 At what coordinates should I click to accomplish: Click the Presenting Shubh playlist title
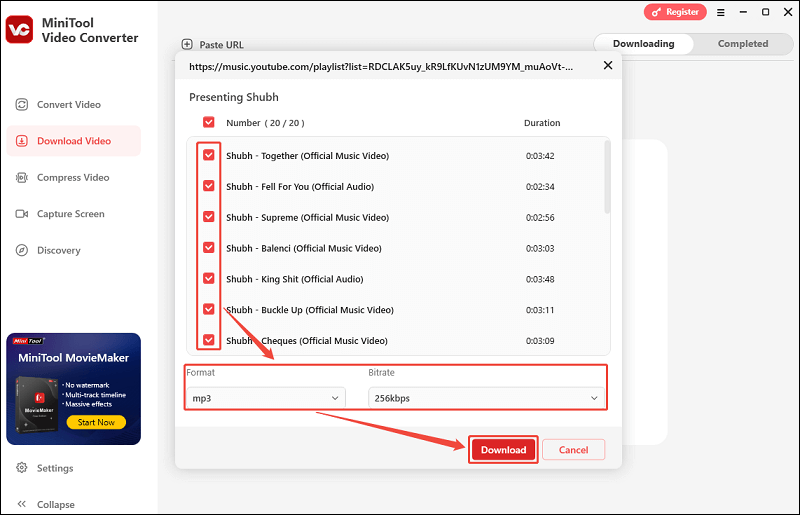pyautogui.click(x=234, y=97)
